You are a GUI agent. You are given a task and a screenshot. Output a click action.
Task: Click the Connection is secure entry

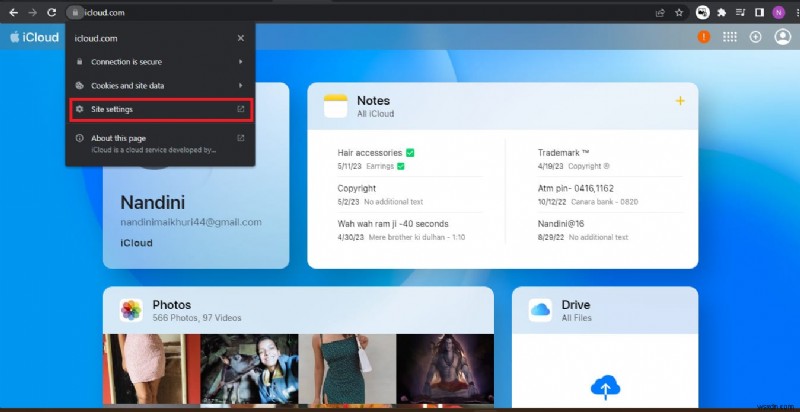pos(160,62)
